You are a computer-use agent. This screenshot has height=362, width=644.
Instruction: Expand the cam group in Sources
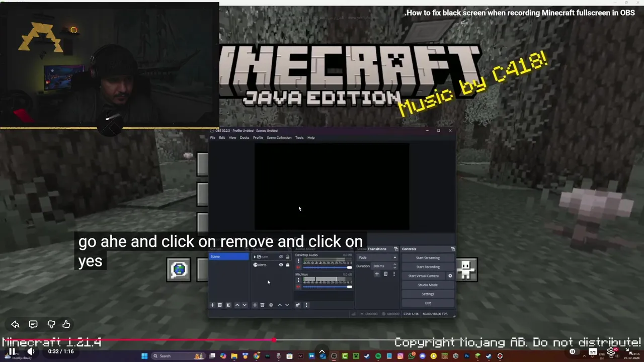[255, 257]
